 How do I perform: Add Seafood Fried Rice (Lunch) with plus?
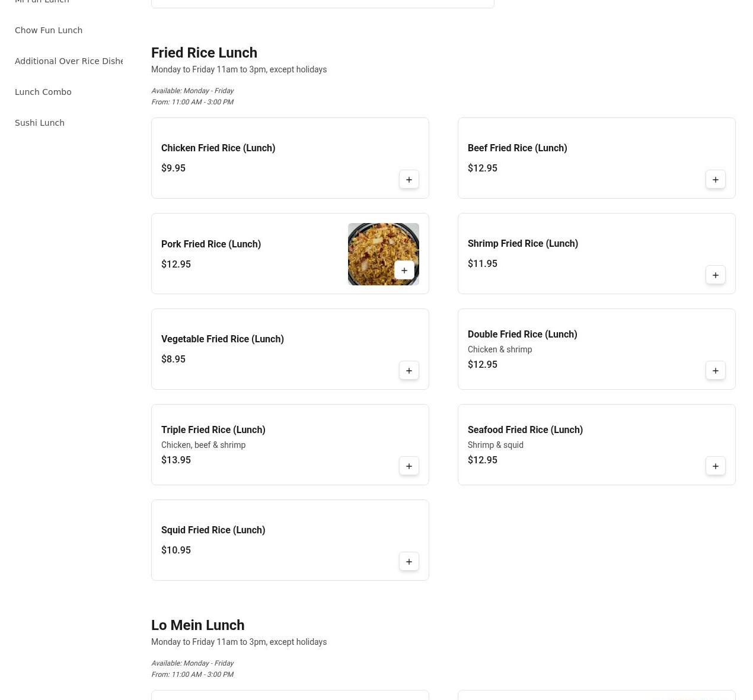tap(715, 466)
